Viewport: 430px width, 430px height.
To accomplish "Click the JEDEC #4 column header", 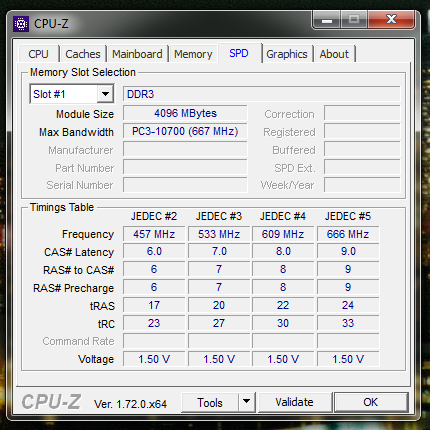I will 283,216.
